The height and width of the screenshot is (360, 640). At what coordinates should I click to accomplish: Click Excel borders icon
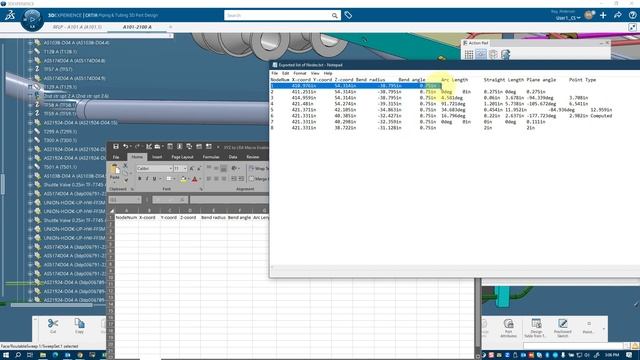click(x=169, y=179)
